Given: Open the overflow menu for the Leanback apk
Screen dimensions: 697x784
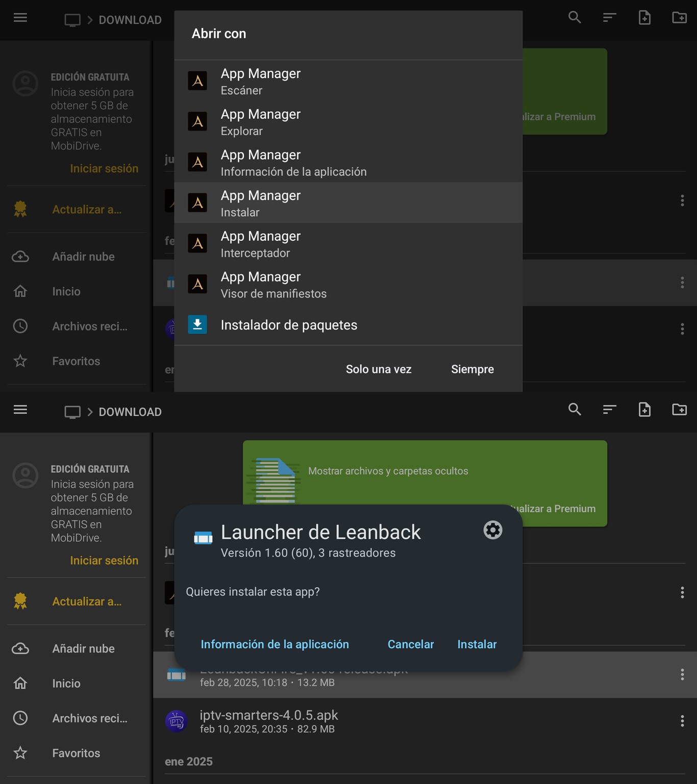Looking at the screenshot, I should tap(683, 674).
